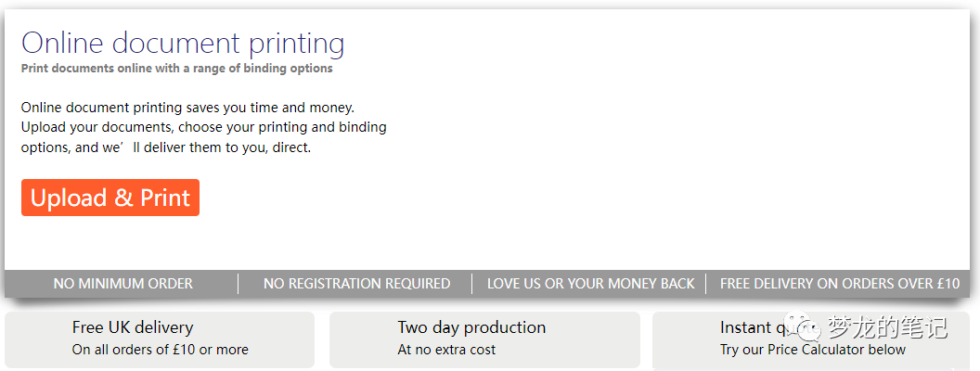Viewport: 980px width, 371px height.
Task: Click the 梦龙的笔记 watermark text
Action: (x=886, y=327)
